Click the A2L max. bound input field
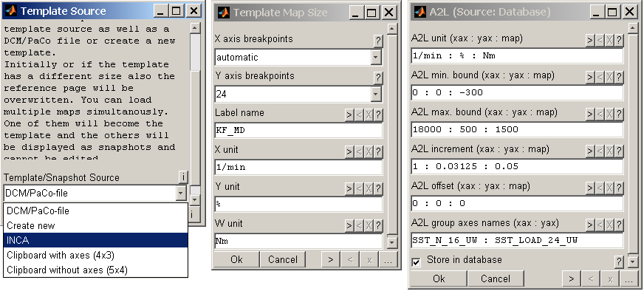 pyautogui.click(x=518, y=130)
